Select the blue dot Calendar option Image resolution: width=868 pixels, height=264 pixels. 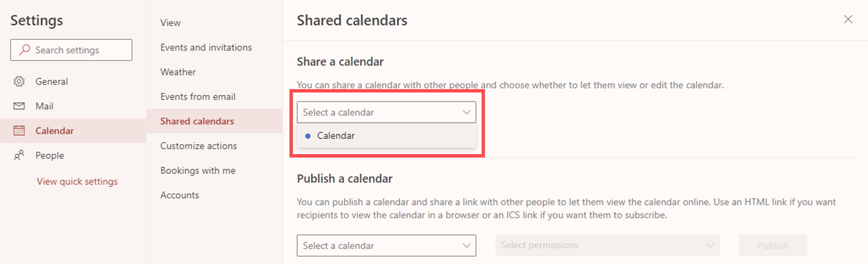[x=335, y=136]
